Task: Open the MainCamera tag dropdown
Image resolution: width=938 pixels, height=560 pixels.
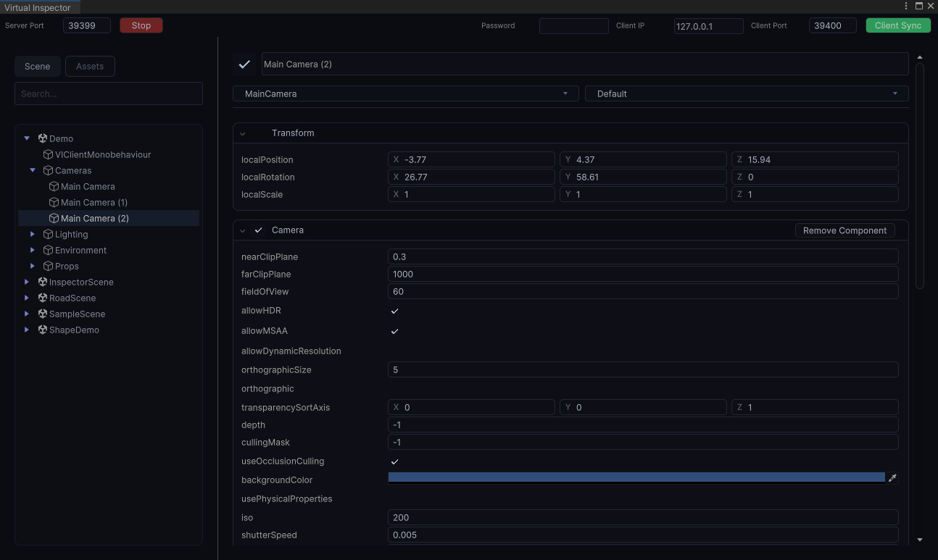Action: pos(404,93)
